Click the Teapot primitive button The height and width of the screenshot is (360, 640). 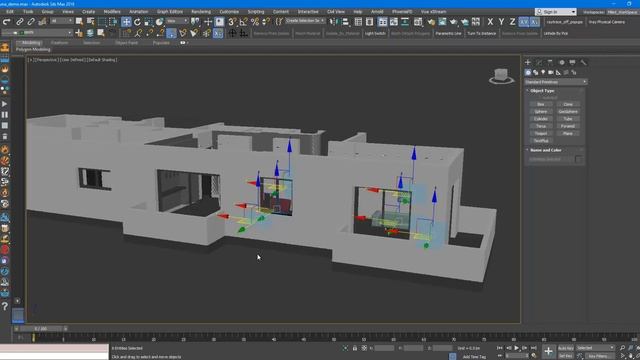coord(541,134)
